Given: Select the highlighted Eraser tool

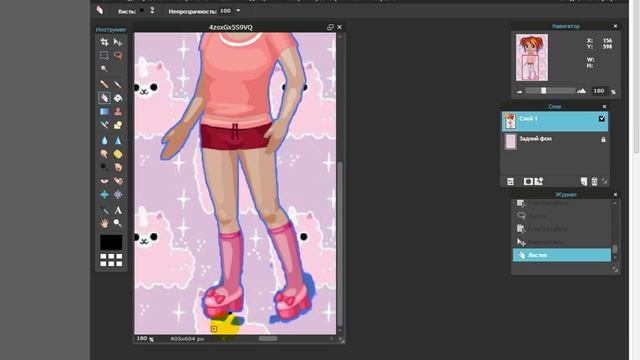Looking at the screenshot, I should (x=104, y=98).
